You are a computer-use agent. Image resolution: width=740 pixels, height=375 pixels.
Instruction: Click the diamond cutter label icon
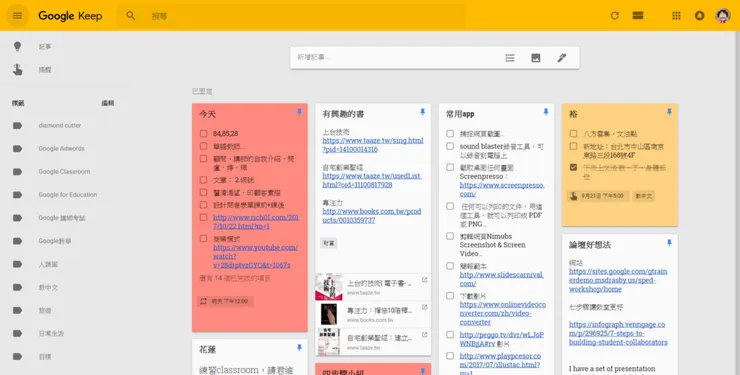coord(17,125)
